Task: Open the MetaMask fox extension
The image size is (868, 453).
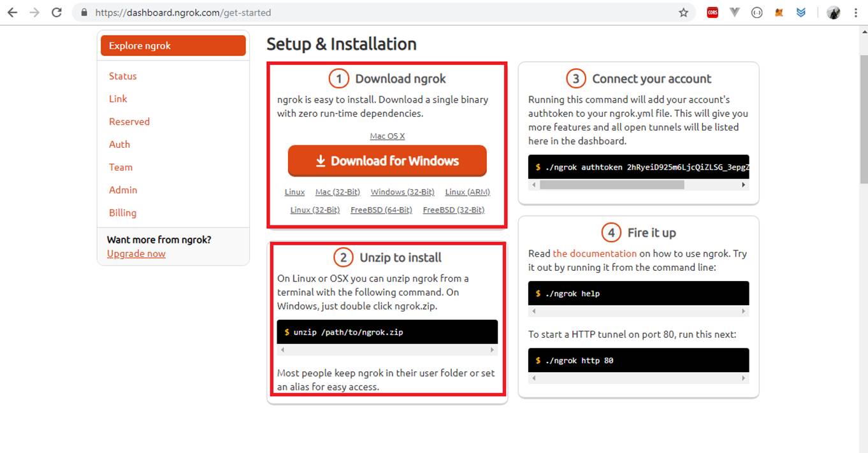Action: coord(779,12)
